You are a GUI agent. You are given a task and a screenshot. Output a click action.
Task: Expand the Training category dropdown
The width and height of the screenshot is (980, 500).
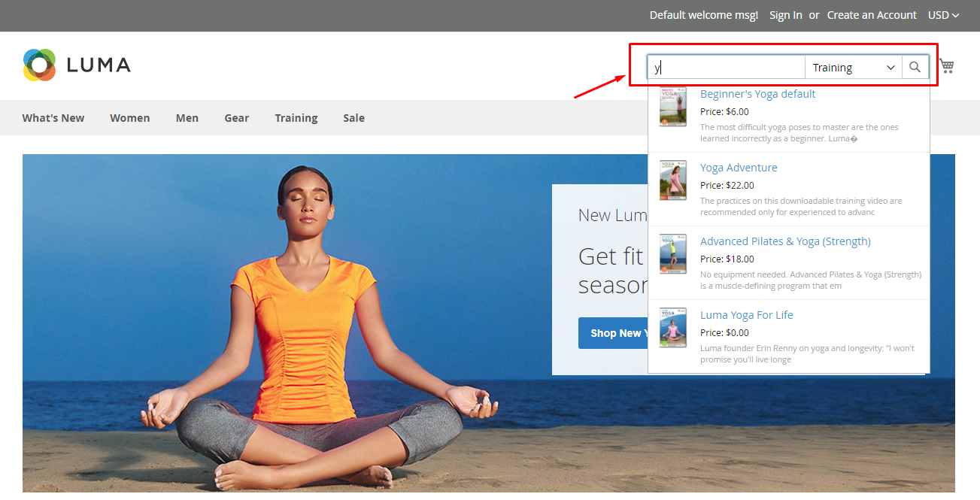pos(853,68)
